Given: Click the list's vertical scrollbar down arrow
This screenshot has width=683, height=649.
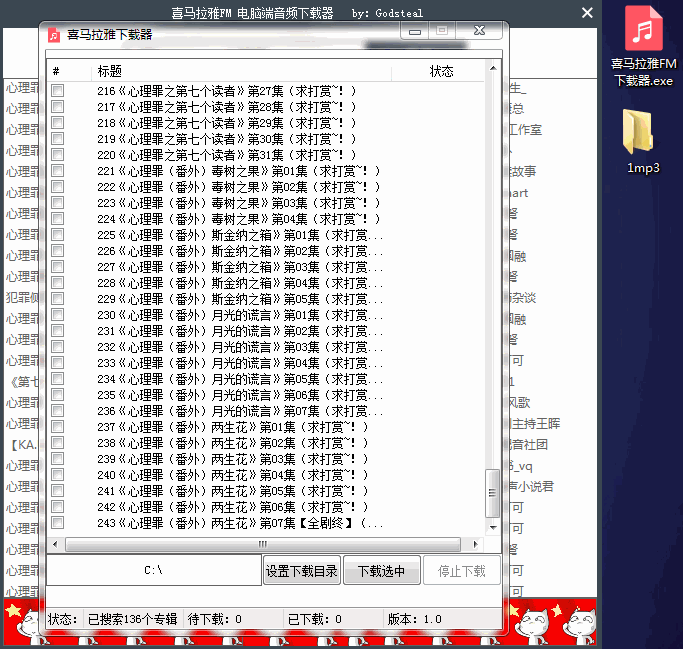Looking at the screenshot, I should point(491,529).
